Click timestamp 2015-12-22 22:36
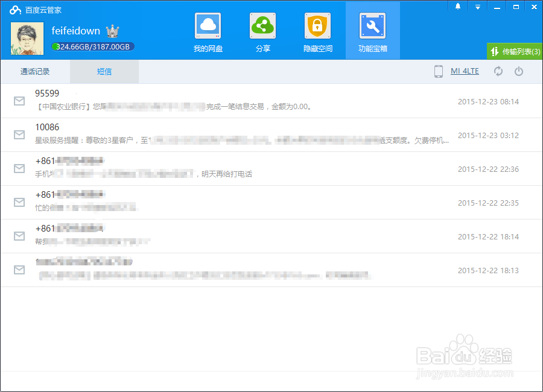Screen dimensions: 543x392 [x=488, y=169]
